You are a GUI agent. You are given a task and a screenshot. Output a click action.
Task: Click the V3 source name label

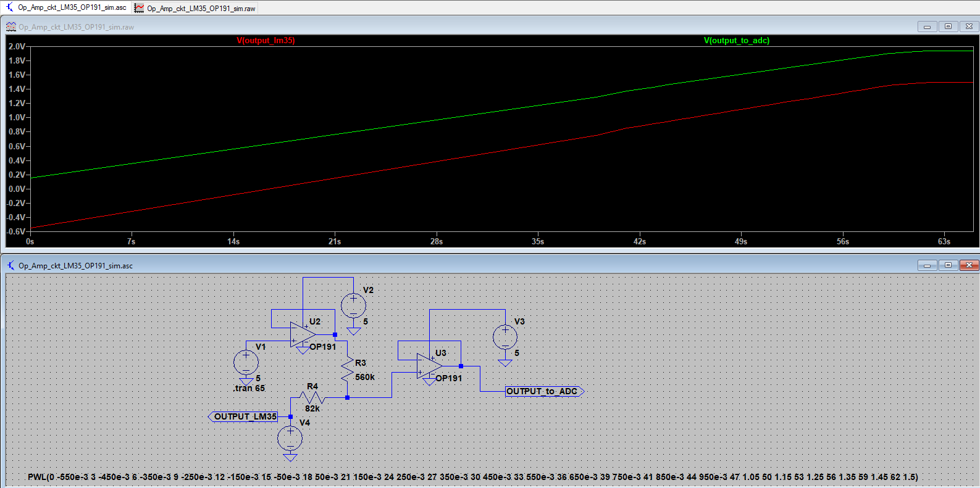tap(519, 321)
